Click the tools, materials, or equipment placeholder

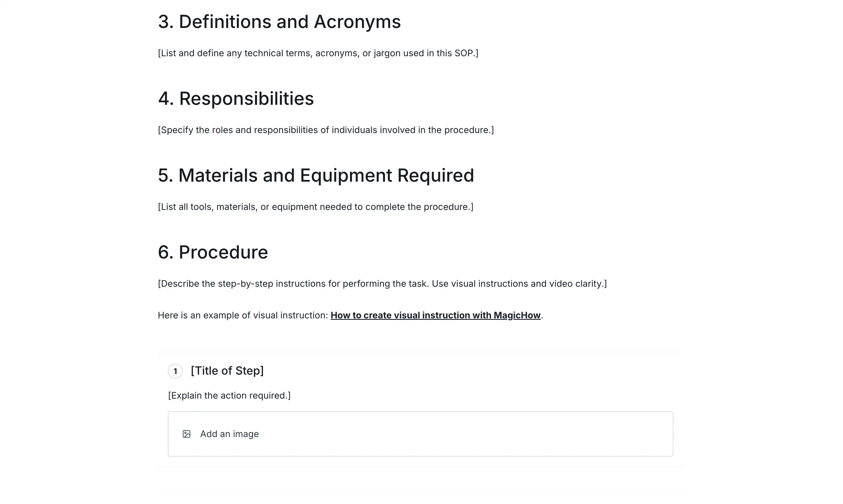click(x=315, y=207)
